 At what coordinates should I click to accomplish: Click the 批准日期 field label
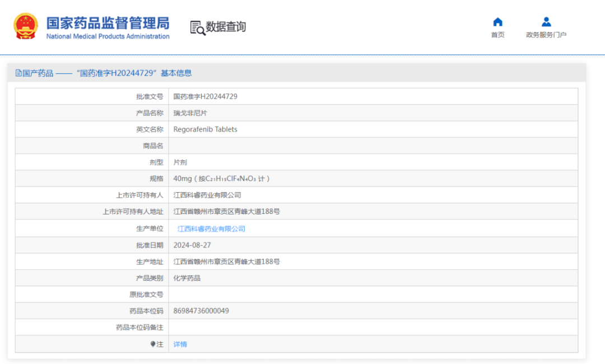(x=150, y=245)
